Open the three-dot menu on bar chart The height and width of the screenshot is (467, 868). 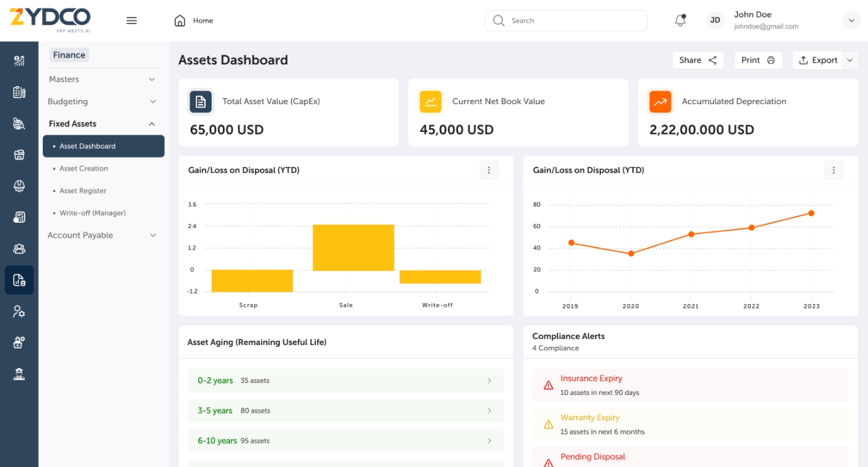click(x=489, y=170)
